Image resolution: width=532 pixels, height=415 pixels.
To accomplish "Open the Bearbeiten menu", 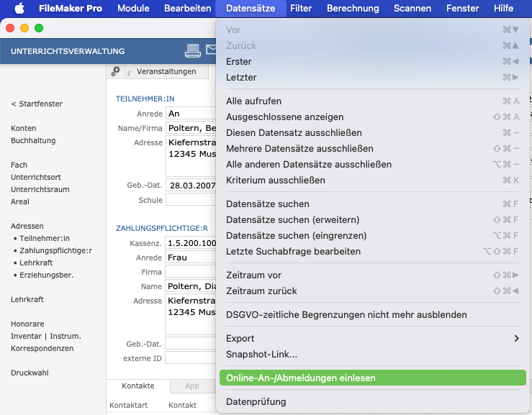I will click(x=188, y=8).
